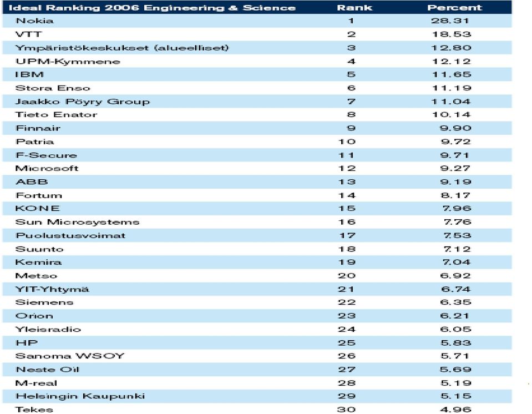532x414 pixels.
Task: Select the Puolustusvoimat row name
Action: (x=70, y=235)
